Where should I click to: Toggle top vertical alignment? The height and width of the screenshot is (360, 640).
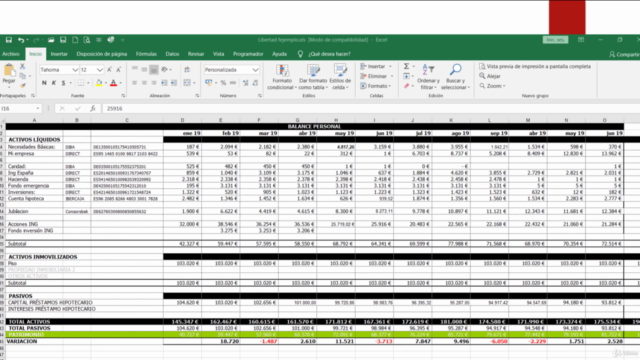point(134,70)
